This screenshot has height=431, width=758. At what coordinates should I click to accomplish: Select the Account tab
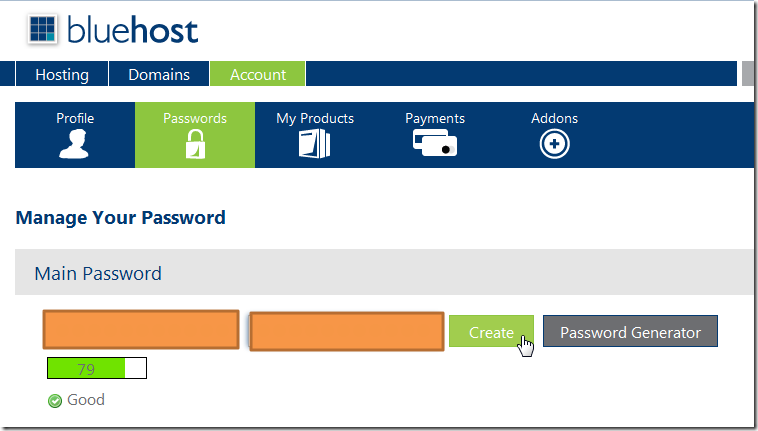257,74
